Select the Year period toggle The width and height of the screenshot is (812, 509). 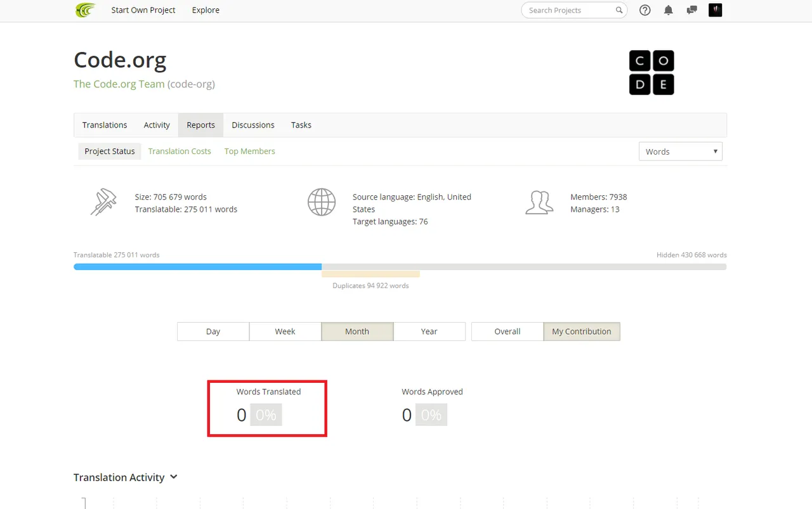pos(429,332)
